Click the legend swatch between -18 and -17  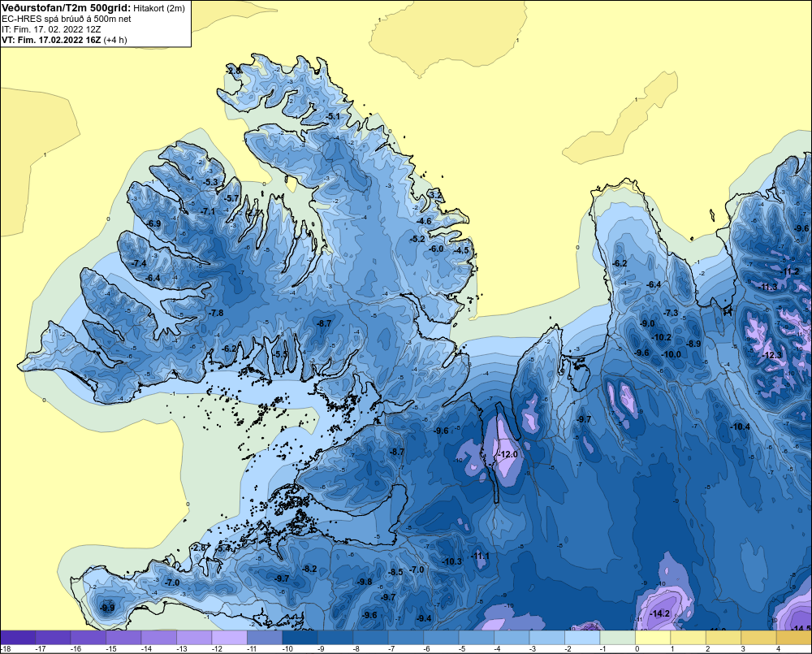(x=18, y=638)
